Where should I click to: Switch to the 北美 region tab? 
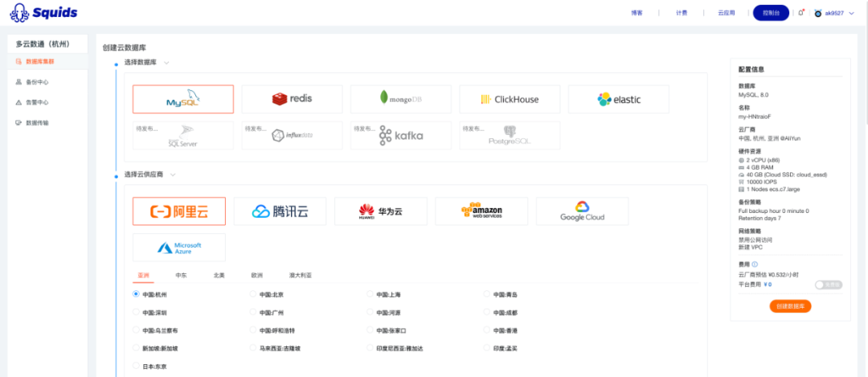[x=219, y=275]
